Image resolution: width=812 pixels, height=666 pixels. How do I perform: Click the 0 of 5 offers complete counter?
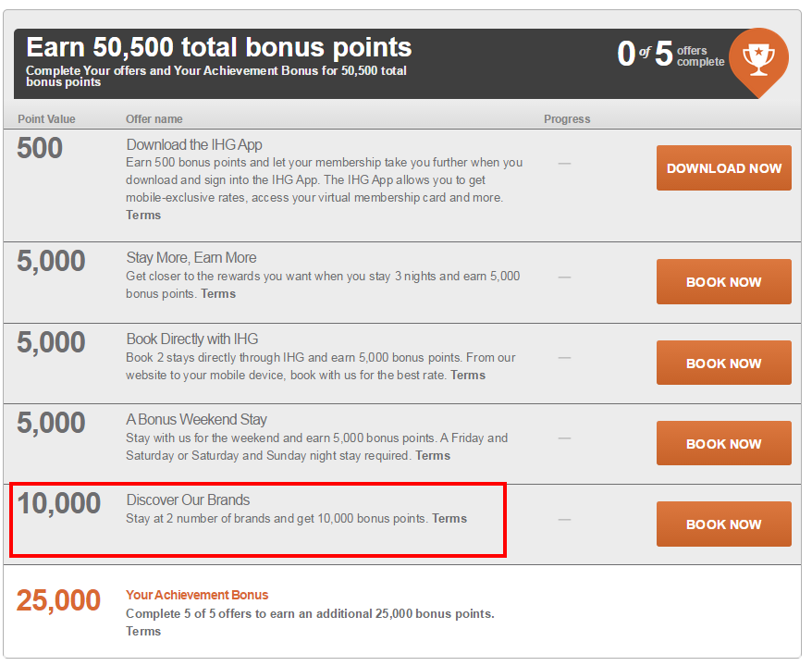(671, 54)
